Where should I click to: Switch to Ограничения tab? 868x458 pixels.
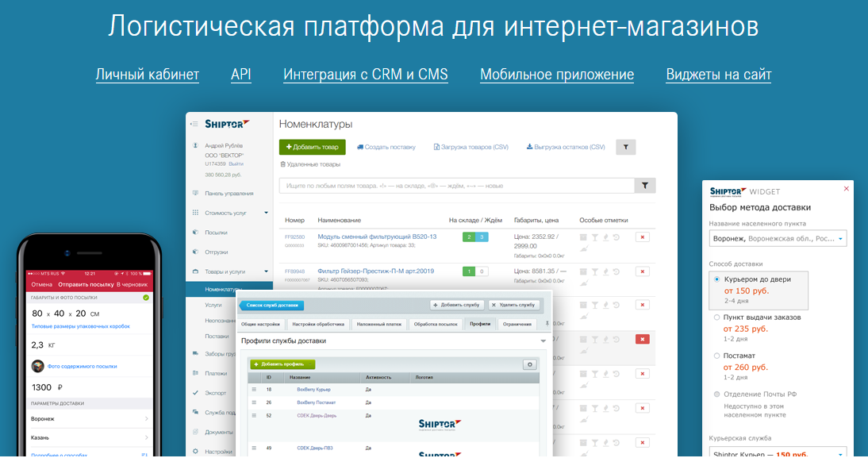coord(517,325)
